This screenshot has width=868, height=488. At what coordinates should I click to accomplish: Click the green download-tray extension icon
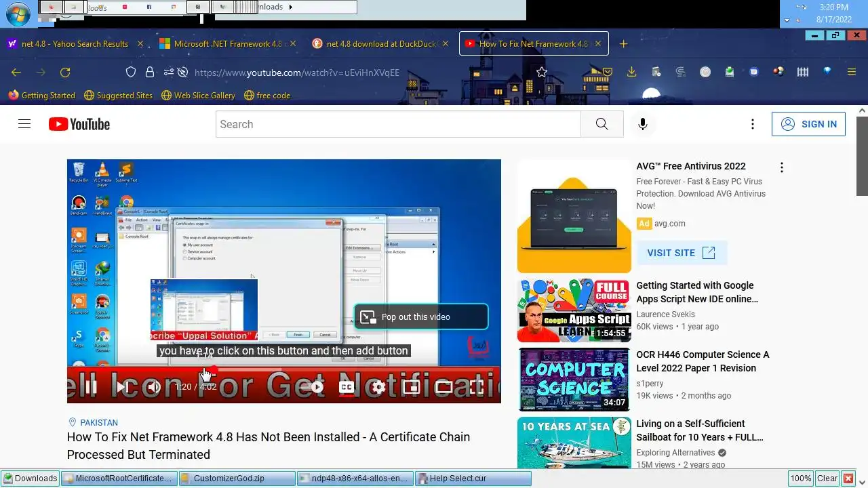730,72
